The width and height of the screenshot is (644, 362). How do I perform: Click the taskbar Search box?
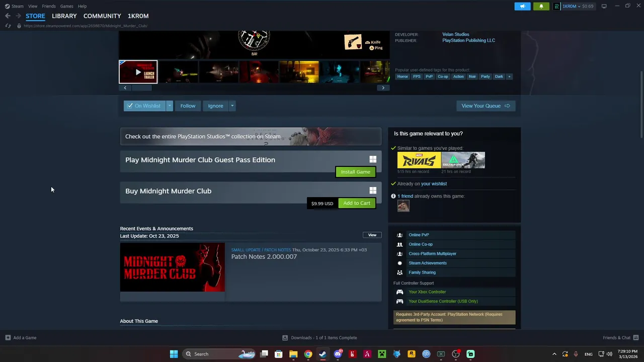click(x=219, y=354)
